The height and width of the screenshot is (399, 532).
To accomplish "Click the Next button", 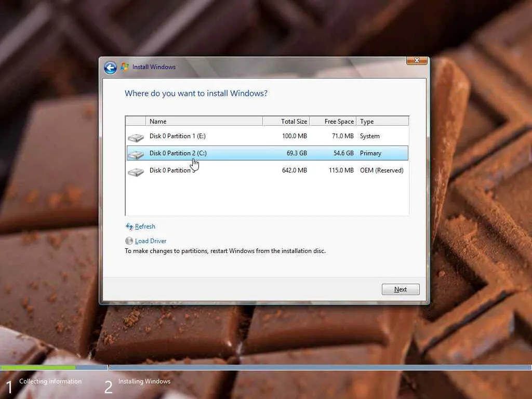I will (401, 289).
